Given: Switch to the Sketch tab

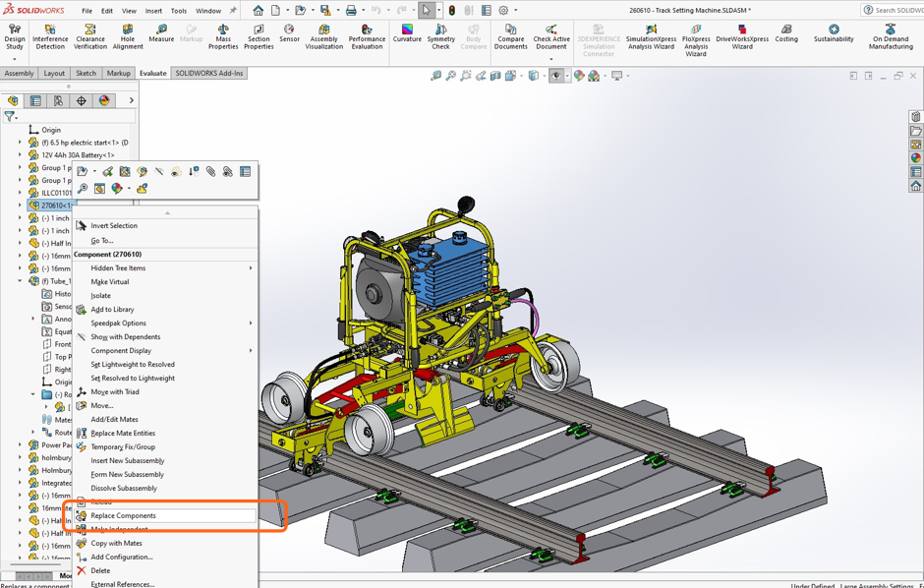Looking at the screenshot, I should 86,74.
